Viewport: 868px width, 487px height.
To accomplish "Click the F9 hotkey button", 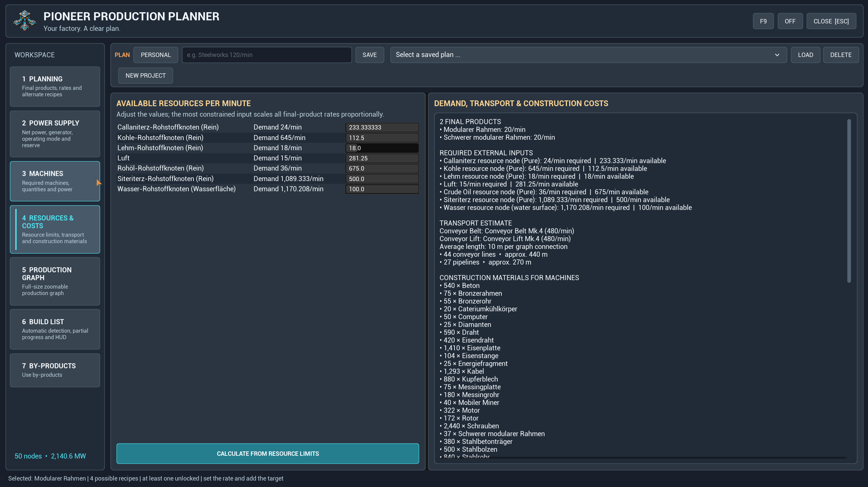I will tap(763, 21).
